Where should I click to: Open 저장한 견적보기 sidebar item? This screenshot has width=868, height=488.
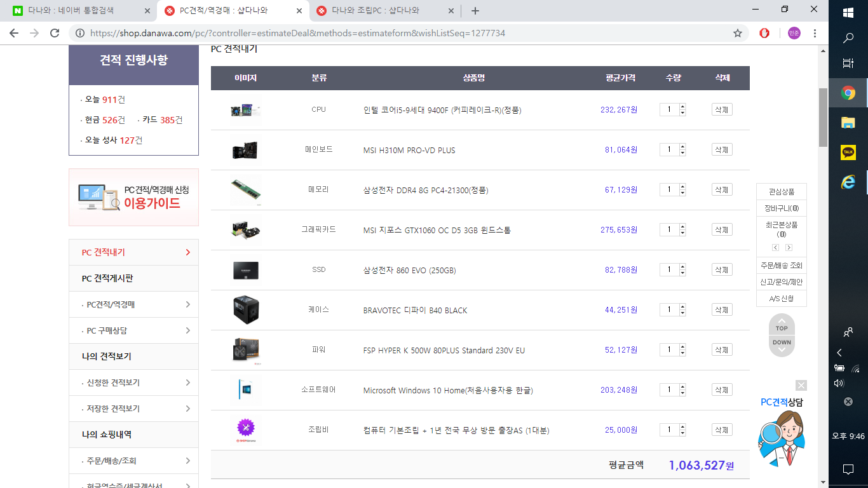133,409
